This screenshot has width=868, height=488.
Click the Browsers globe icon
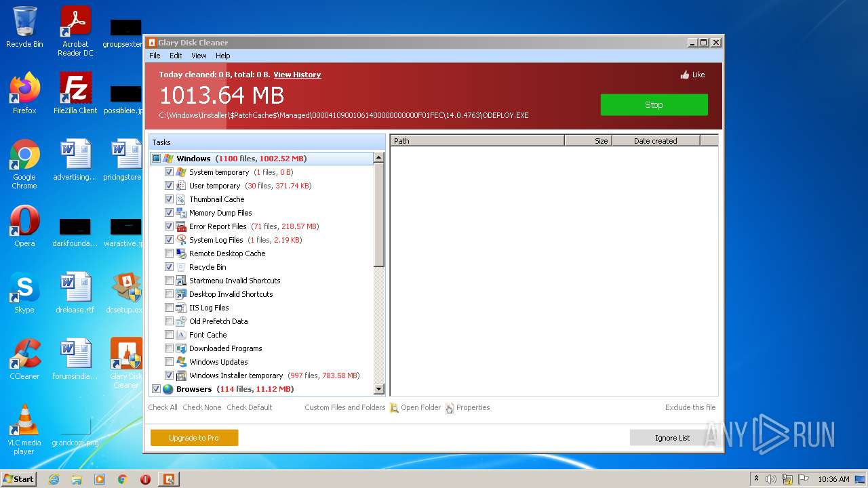tap(168, 389)
